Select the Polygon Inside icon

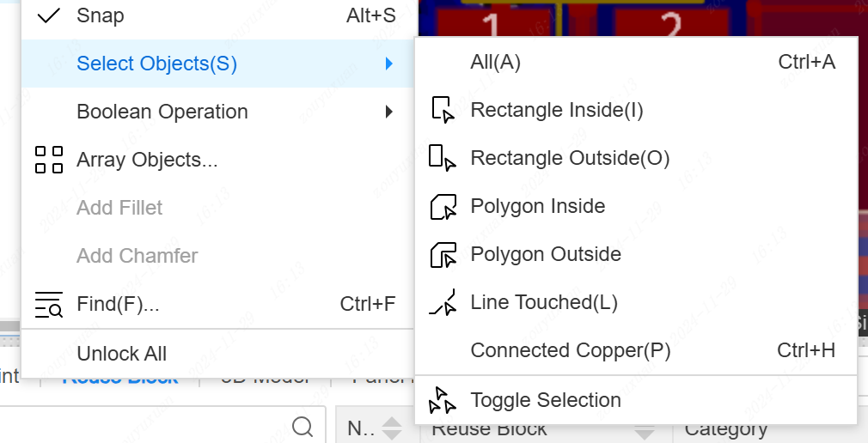[x=442, y=206]
